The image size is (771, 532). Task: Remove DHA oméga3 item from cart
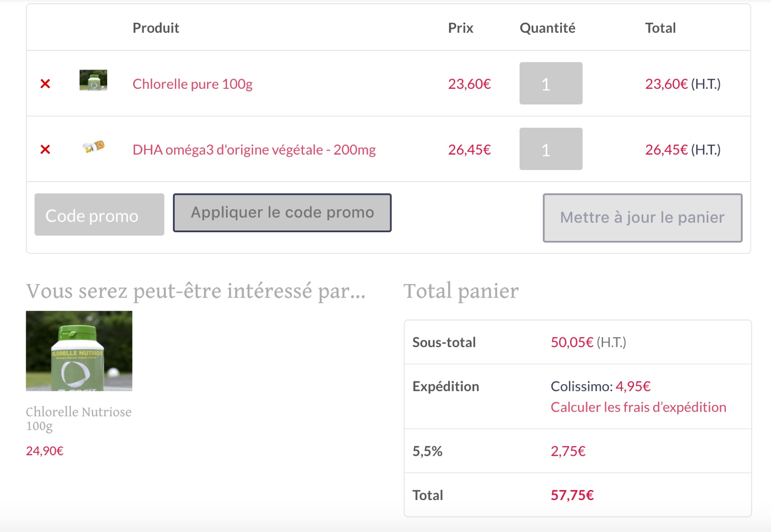point(45,149)
